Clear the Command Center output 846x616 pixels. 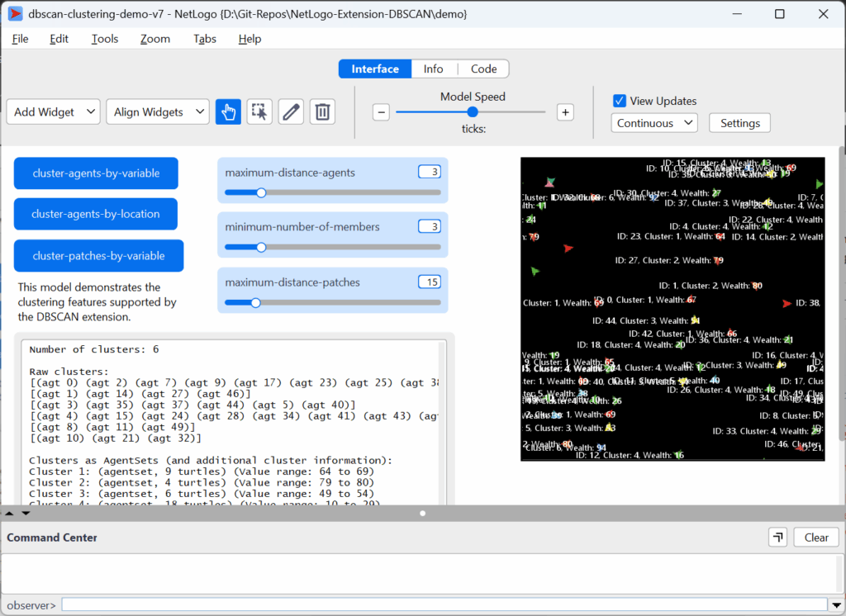pyautogui.click(x=815, y=538)
